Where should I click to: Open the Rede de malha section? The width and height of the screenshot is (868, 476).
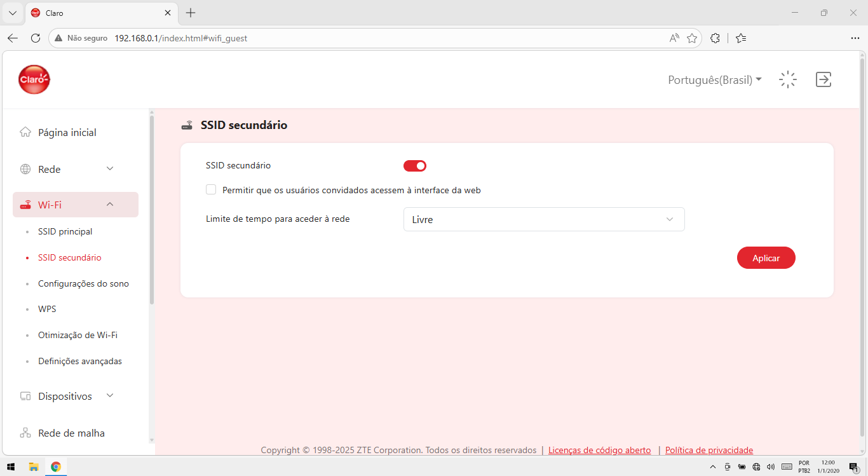71,433
